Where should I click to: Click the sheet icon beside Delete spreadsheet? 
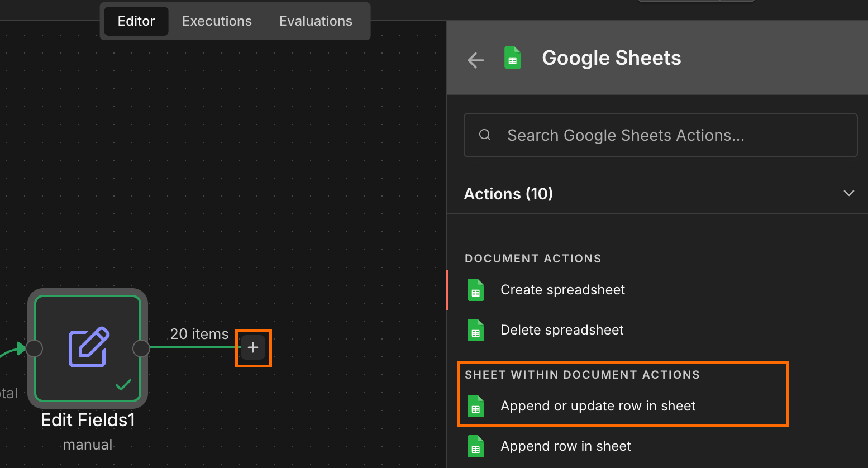point(475,329)
